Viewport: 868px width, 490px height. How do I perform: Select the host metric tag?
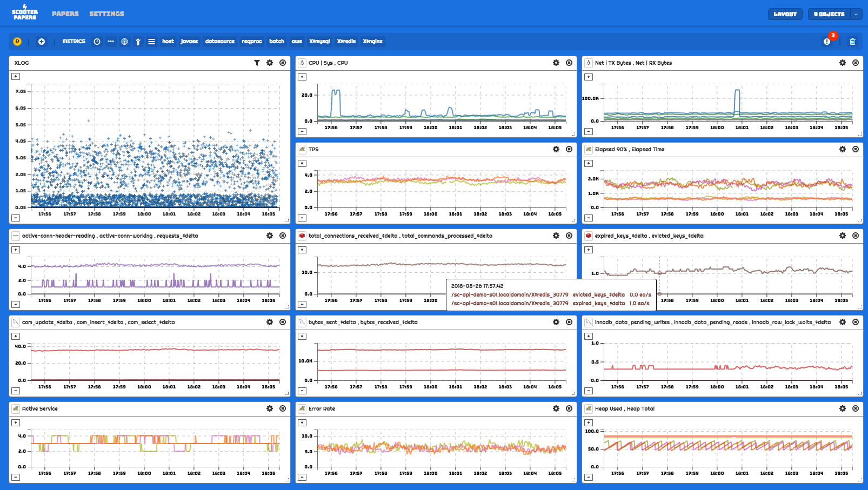click(168, 42)
